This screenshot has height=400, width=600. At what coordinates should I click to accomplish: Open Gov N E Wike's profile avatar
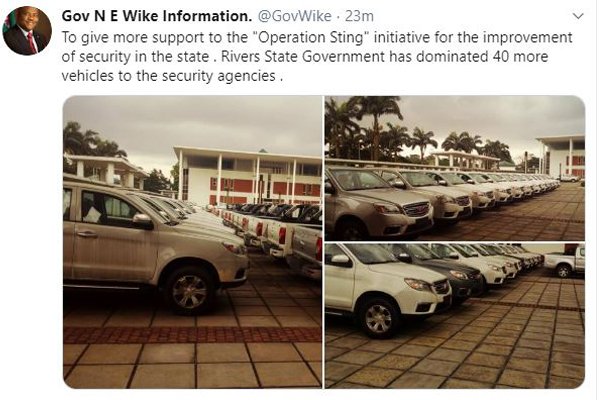[x=27, y=31]
